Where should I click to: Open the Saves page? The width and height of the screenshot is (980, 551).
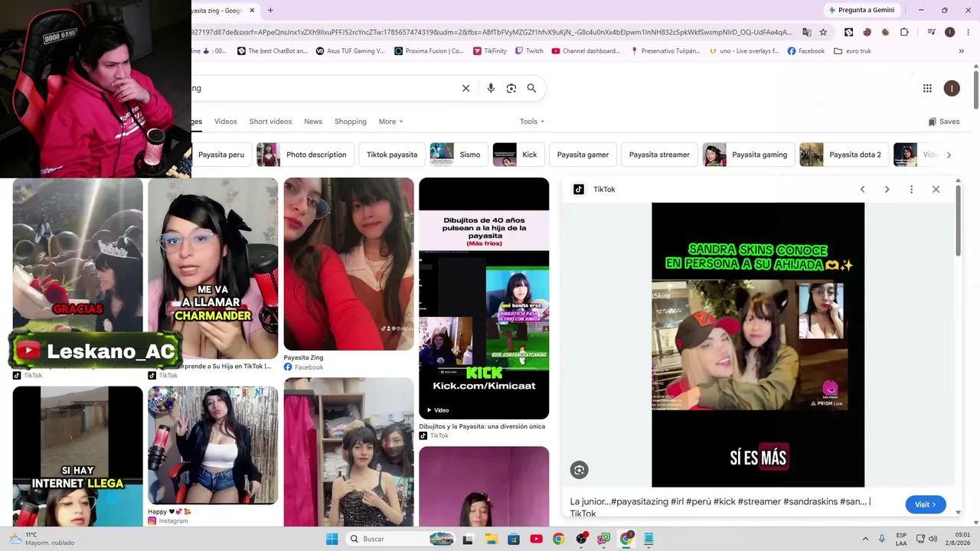point(943,122)
